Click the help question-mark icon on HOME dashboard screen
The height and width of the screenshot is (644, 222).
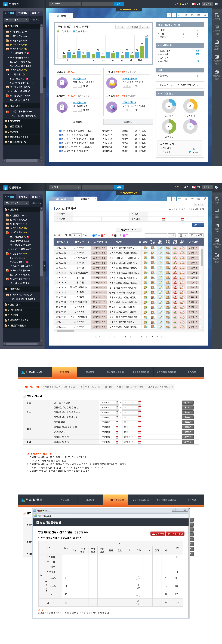click(216, 4)
